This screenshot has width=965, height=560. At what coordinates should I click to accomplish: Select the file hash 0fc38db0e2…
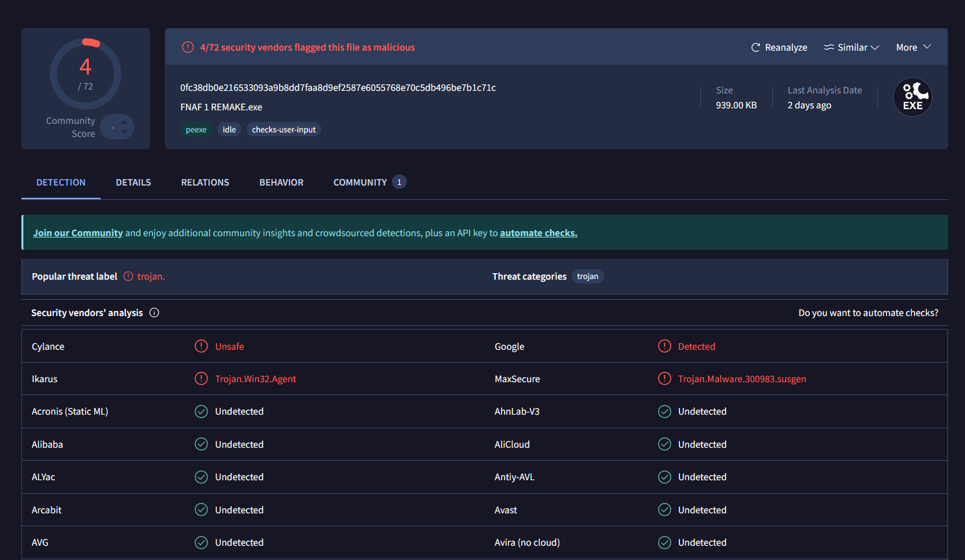pyautogui.click(x=338, y=88)
